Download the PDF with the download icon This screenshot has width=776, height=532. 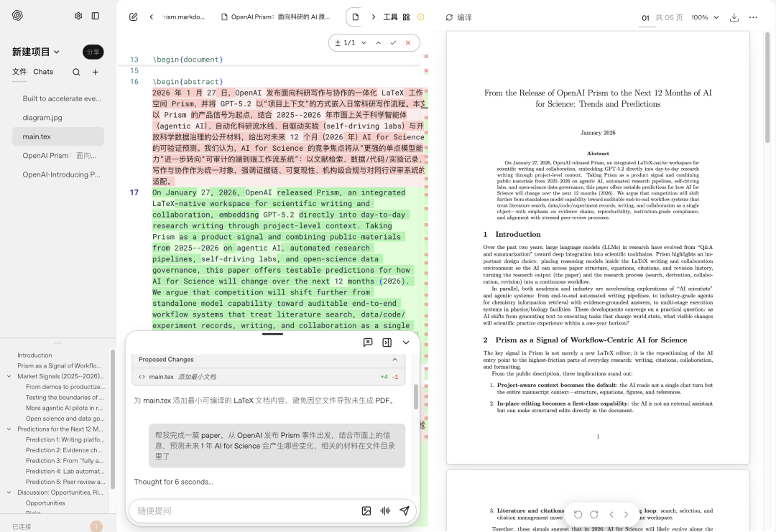click(734, 17)
